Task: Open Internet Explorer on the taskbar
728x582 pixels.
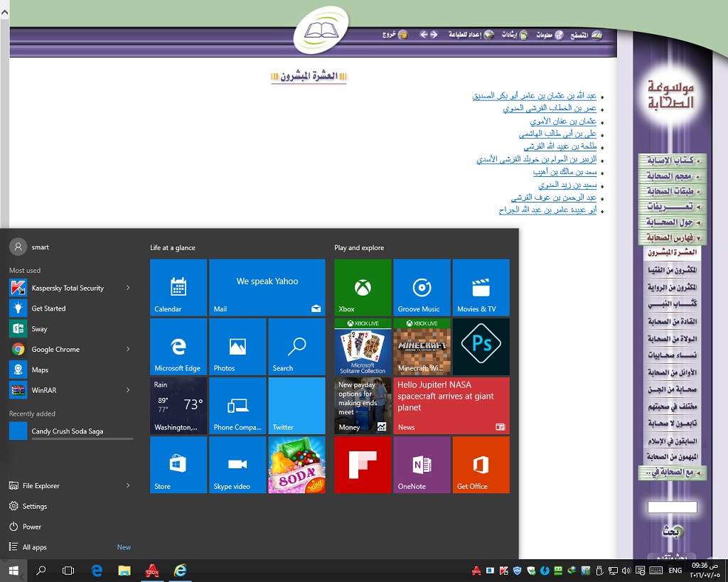Action: [x=180, y=571]
